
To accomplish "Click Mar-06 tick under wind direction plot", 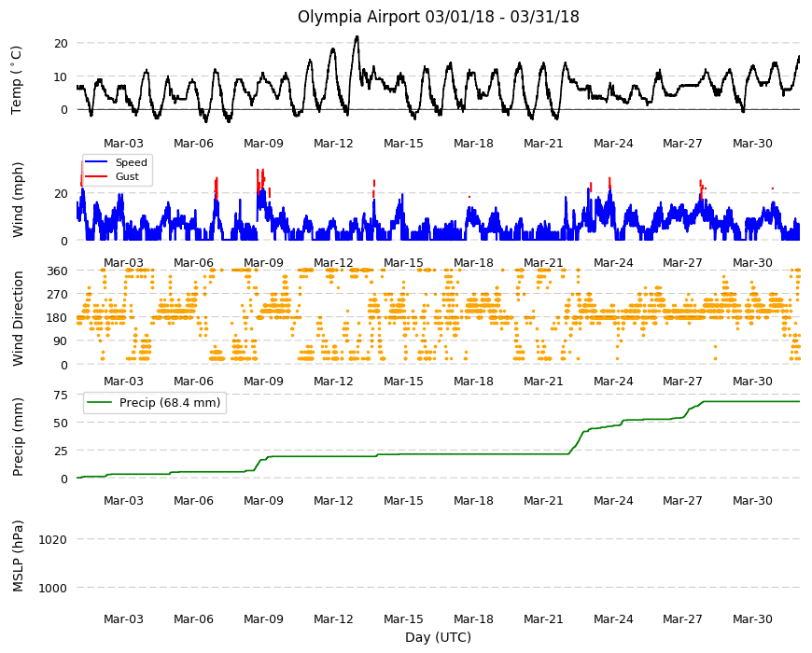I will (x=193, y=381).
